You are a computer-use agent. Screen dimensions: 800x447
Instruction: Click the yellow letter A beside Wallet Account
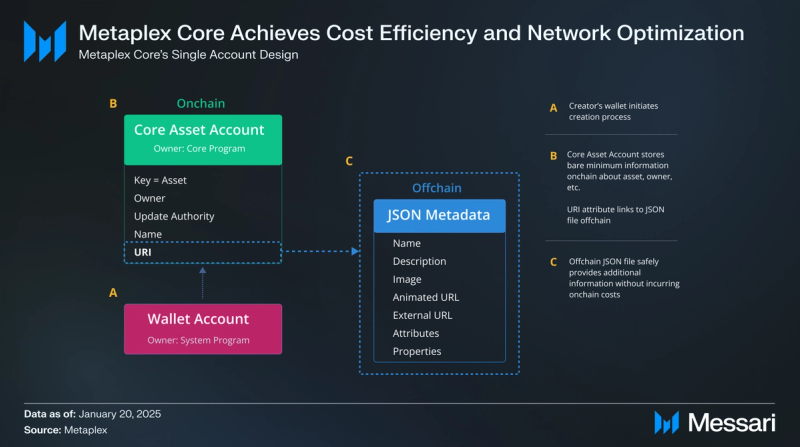coord(113,293)
